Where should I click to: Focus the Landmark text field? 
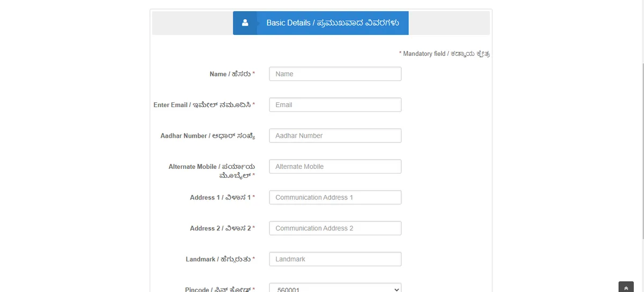(x=335, y=259)
